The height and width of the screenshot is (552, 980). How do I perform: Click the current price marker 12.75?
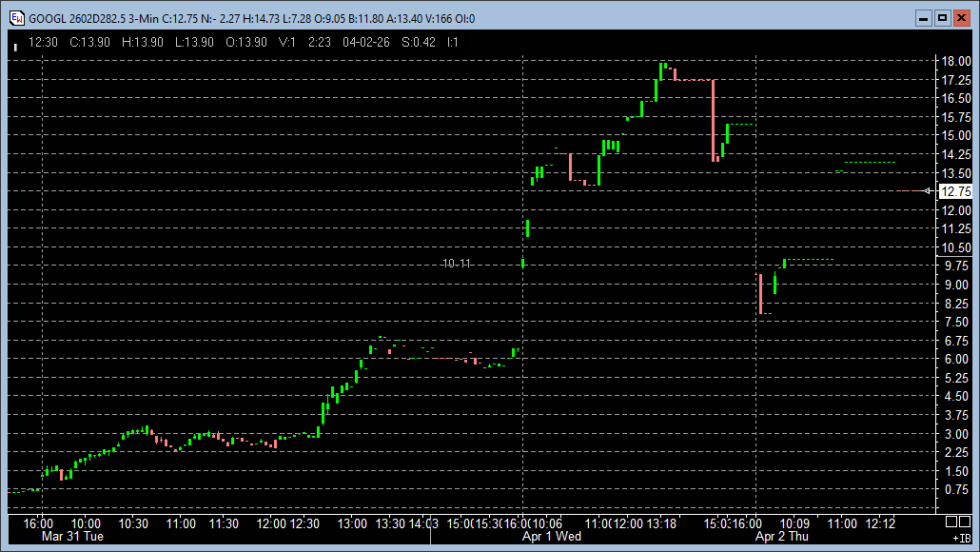[954, 191]
